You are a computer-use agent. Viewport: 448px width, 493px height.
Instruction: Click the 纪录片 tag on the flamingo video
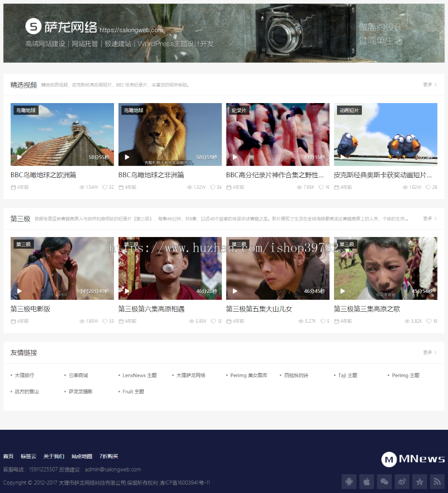click(239, 111)
